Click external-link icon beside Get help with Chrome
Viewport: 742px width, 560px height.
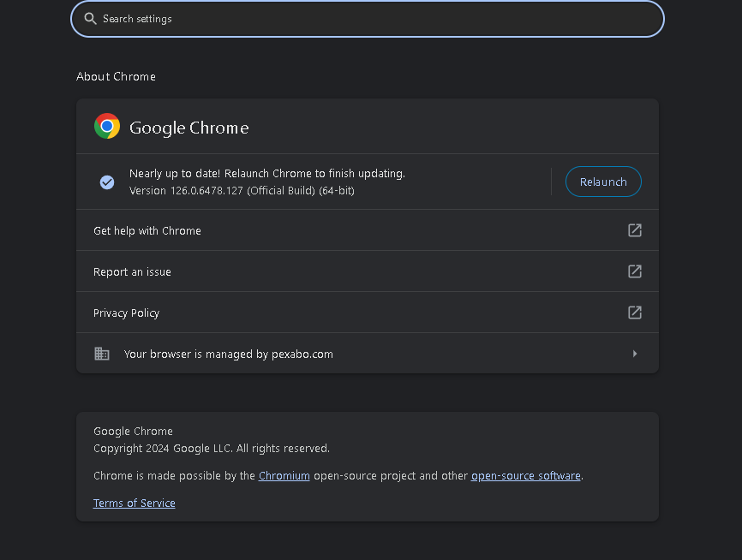(635, 230)
